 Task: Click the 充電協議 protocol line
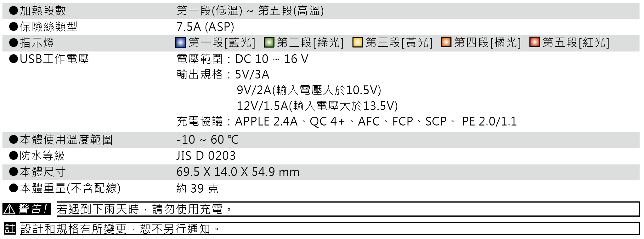346,121
